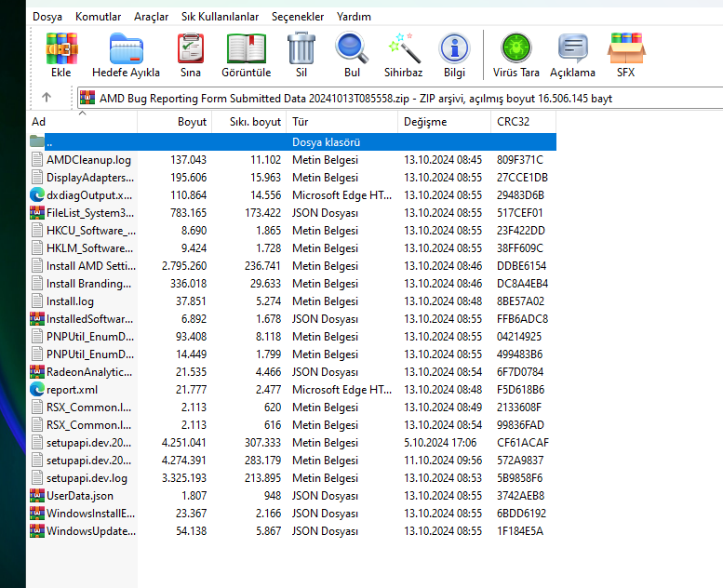Image resolution: width=723 pixels, height=588 pixels.
Task: Create SFX self-extracting archive
Action: tap(625, 48)
